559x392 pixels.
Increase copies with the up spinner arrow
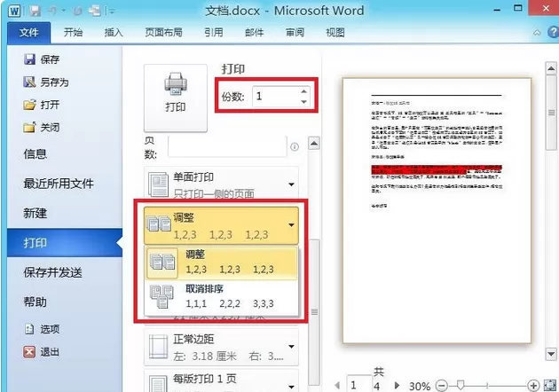pyautogui.click(x=303, y=91)
